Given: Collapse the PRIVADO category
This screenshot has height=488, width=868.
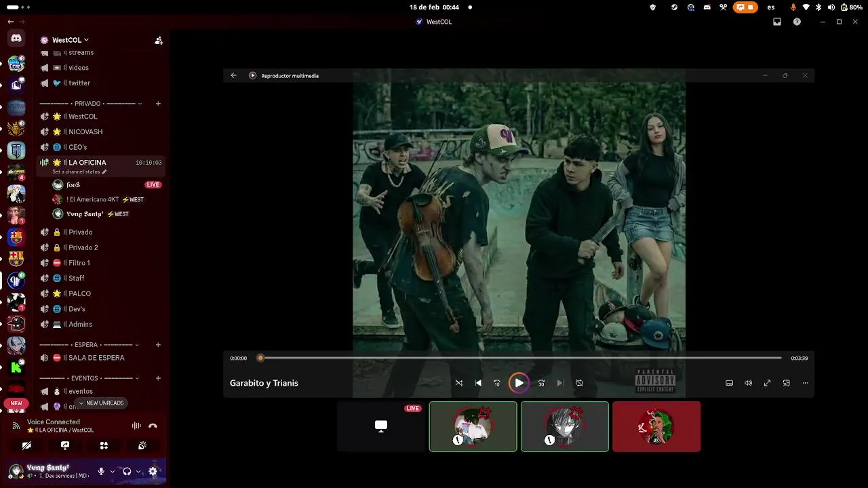Looking at the screenshot, I should click(91, 104).
